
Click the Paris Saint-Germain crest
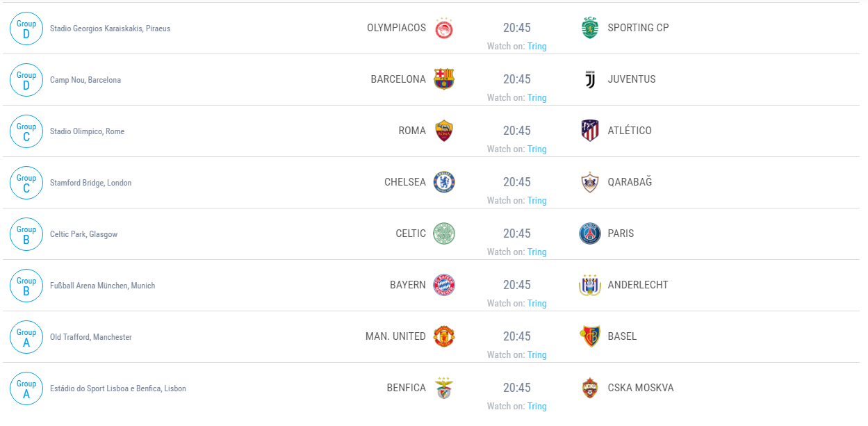tap(590, 234)
